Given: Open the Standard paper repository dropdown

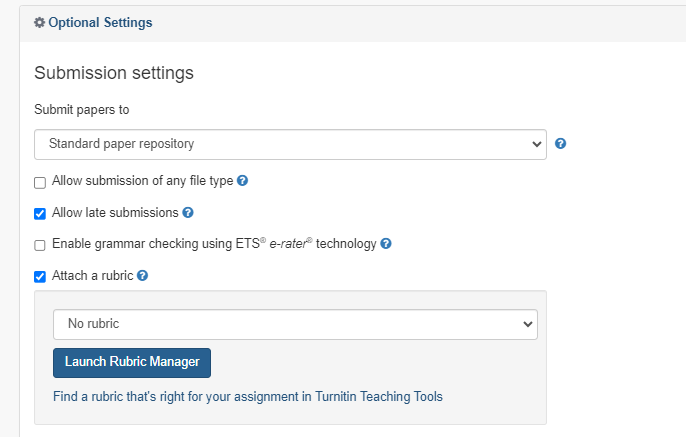Looking at the screenshot, I should click(x=290, y=144).
